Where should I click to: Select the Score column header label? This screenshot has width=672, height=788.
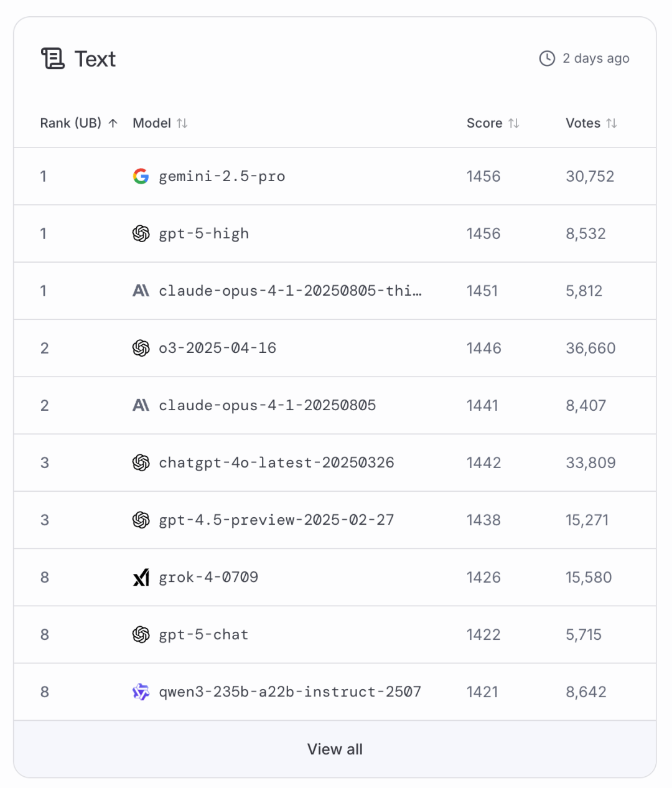coord(484,123)
